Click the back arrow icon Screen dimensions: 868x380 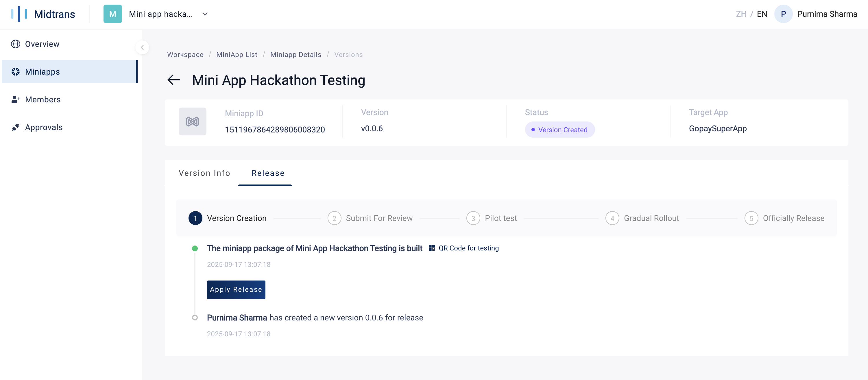(x=174, y=80)
